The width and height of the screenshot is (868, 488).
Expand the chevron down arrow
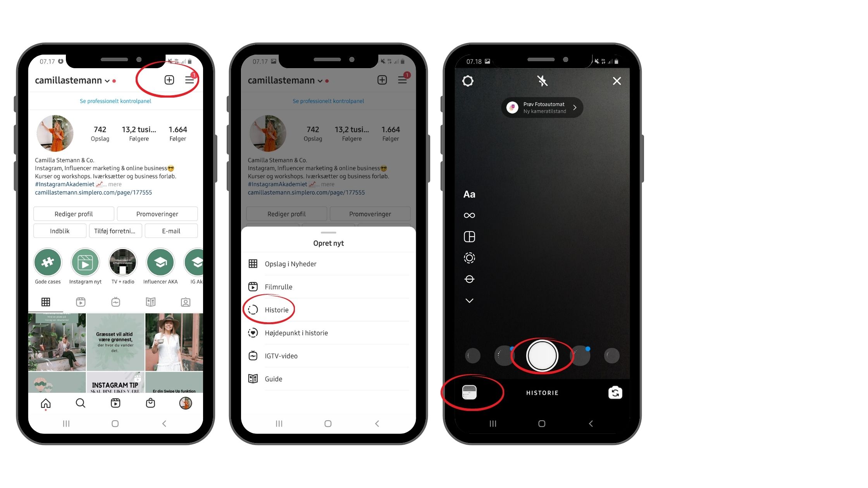coord(470,300)
